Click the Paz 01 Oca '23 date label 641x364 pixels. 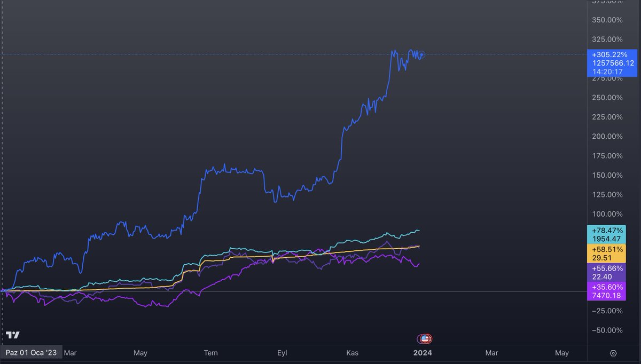tap(32, 353)
